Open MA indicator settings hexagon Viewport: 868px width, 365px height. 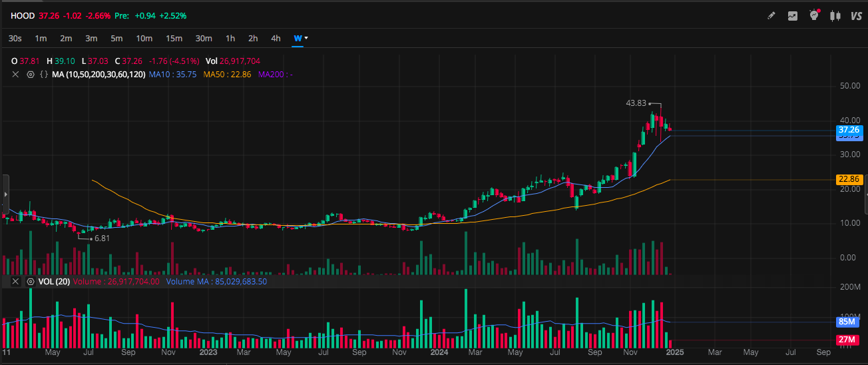(30, 74)
